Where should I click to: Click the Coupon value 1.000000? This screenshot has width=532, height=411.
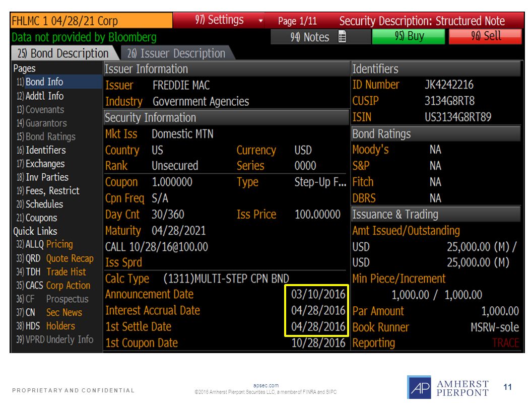pyautogui.click(x=172, y=182)
